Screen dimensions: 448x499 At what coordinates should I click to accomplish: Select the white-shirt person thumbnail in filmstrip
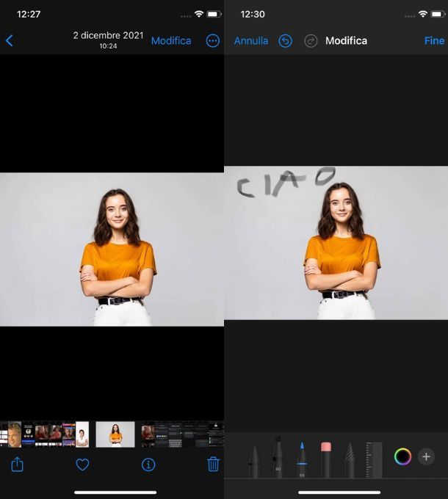pyautogui.click(x=82, y=434)
